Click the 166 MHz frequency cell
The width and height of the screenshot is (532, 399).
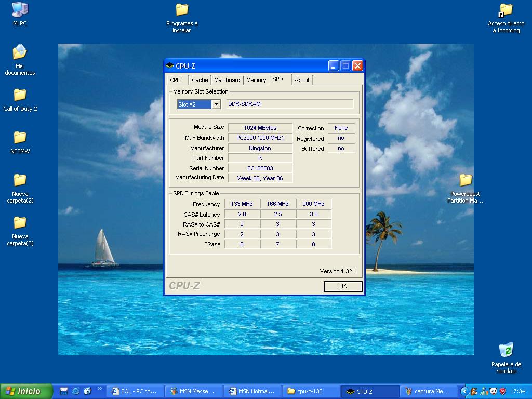tap(278, 204)
